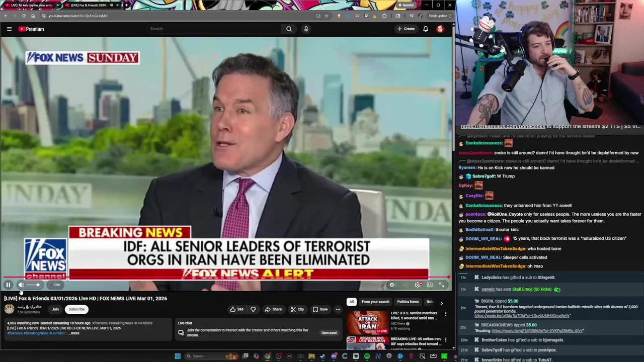Open the channel avatar under video title

(10, 309)
